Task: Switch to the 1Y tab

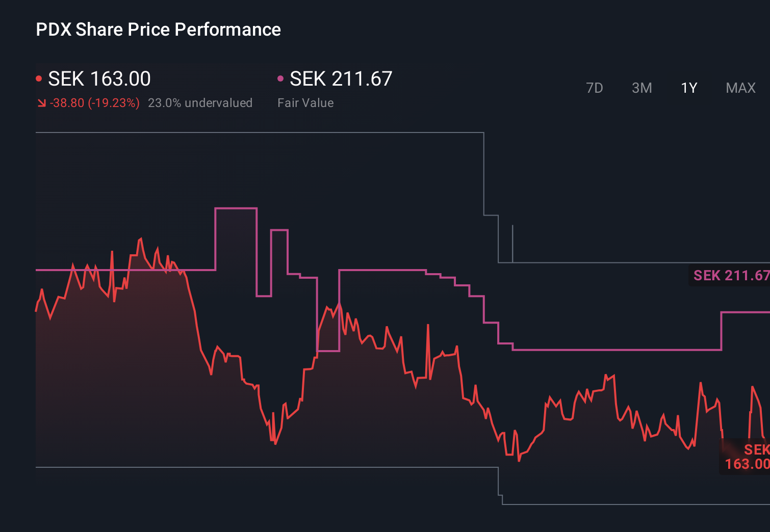Action: (x=688, y=88)
